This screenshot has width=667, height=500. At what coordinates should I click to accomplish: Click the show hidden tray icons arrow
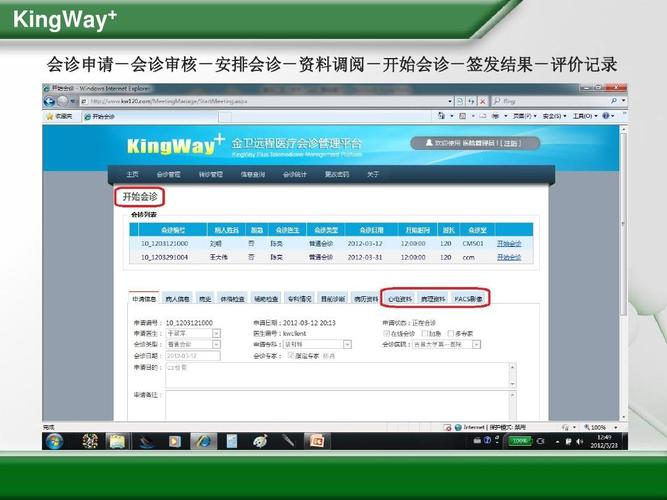click(x=557, y=442)
